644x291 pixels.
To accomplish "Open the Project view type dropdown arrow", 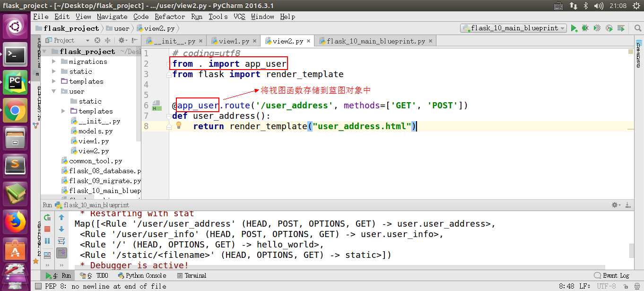I will (x=87, y=41).
